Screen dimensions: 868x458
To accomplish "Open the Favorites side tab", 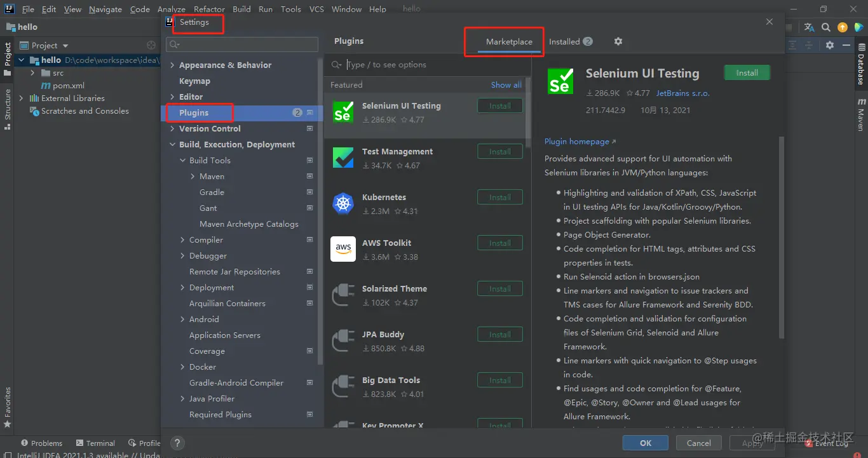I will 8,407.
